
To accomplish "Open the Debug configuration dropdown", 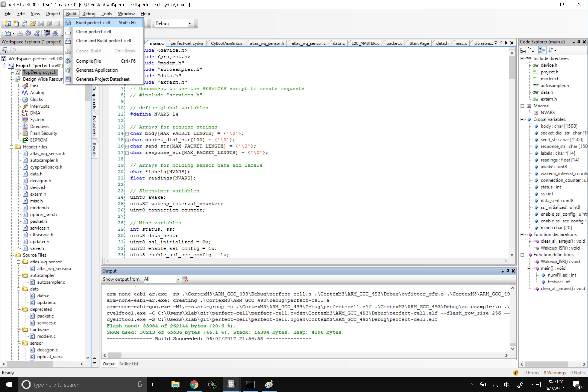I will [x=190, y=23].
